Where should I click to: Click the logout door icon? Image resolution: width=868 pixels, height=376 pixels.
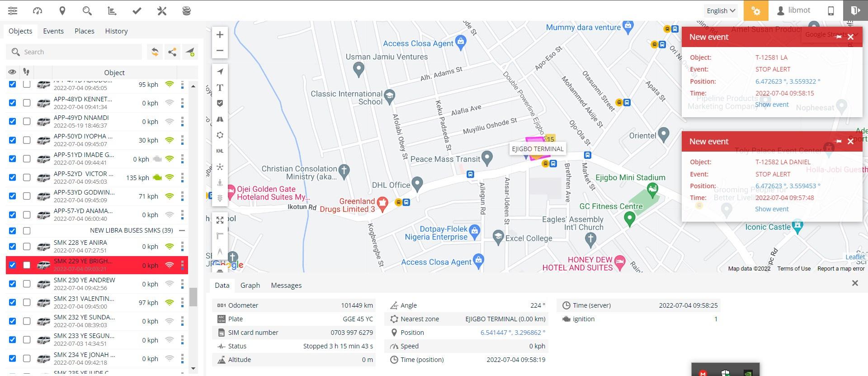click(855, 10)
